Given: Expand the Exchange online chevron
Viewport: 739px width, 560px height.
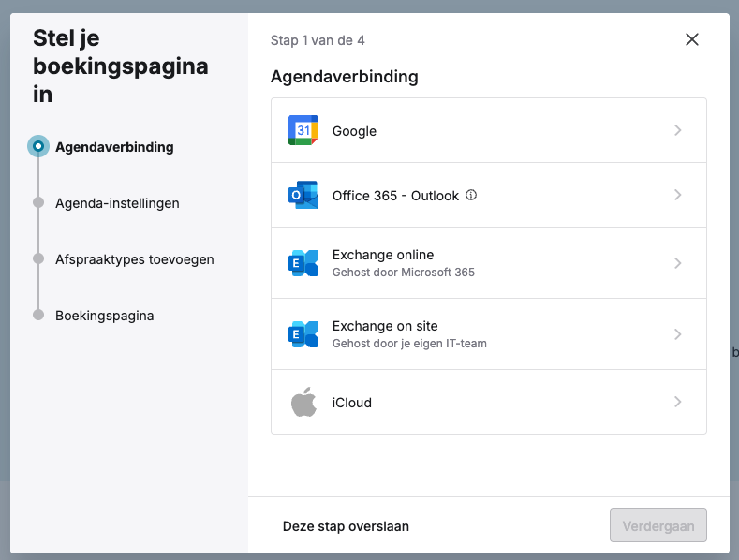Looking at the screenshot, I should 677,263.
